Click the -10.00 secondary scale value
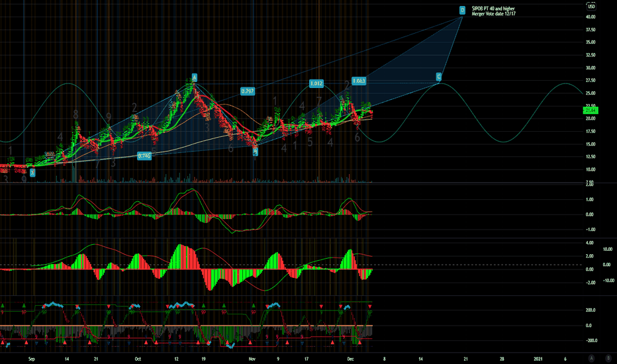The height and width of the screenshot is (364, 617). (x=608, y=280)
